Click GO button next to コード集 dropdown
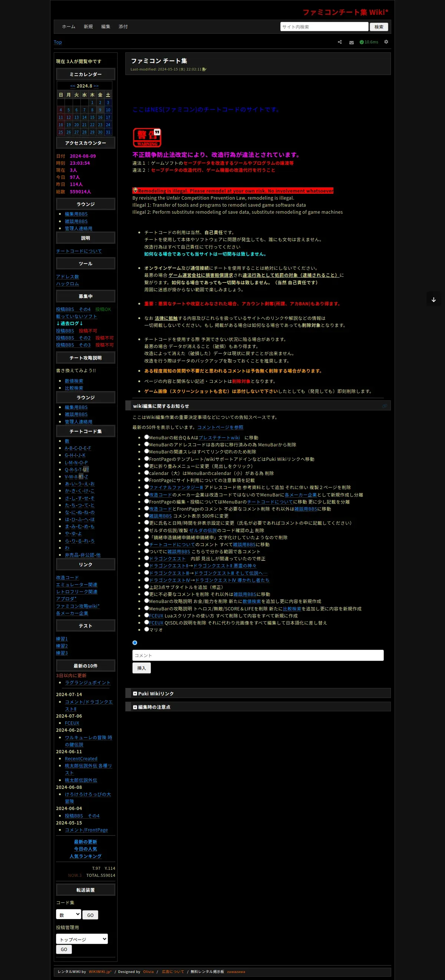This screenshot has height=980, width=445. (x=90, y=915)
